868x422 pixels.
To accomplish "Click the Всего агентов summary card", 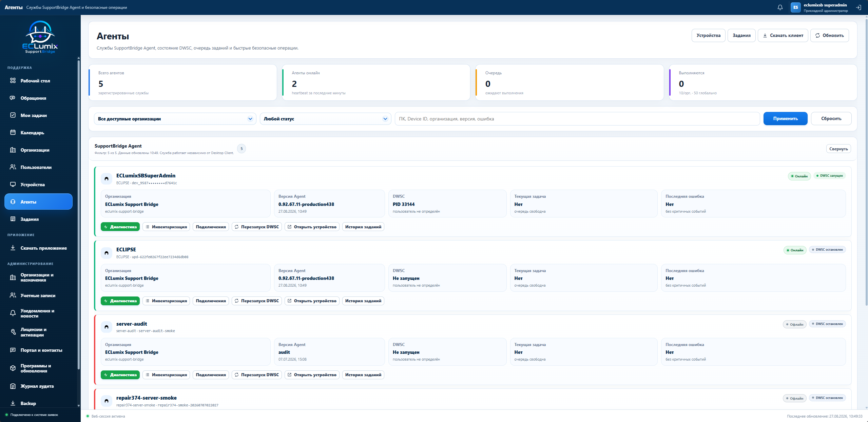I will [x=183, y=82].
